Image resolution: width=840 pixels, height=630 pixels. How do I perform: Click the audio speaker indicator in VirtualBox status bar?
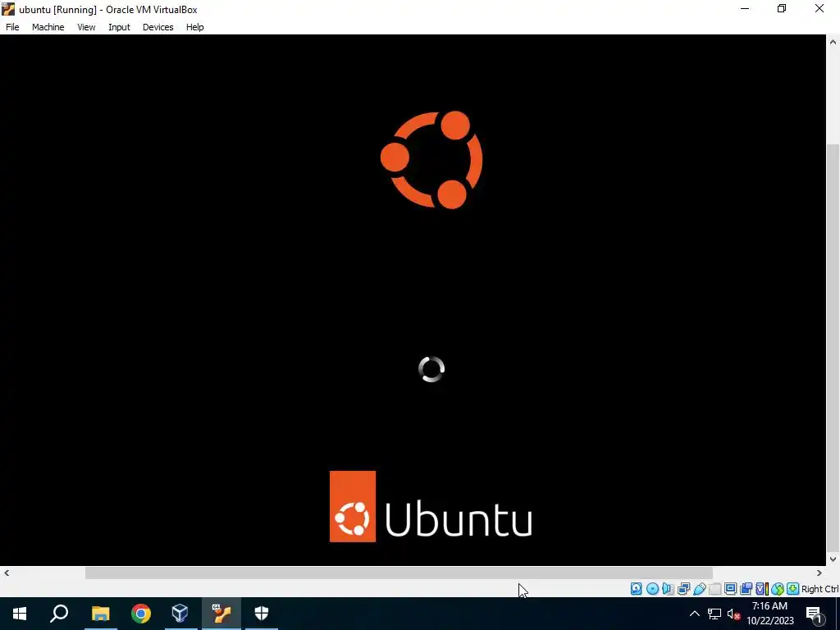click(x=668, y=589)
